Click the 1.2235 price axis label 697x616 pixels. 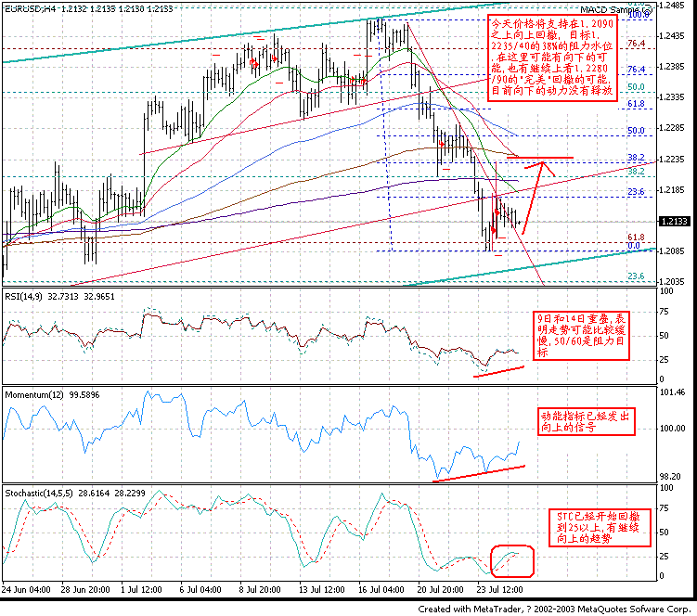pyautogui.click(x=672, y=160)
